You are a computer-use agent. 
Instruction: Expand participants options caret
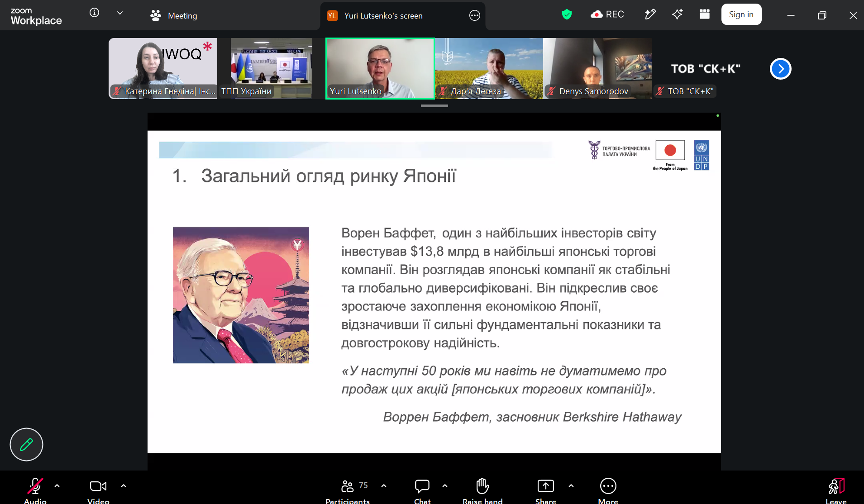tap(384, 486)
